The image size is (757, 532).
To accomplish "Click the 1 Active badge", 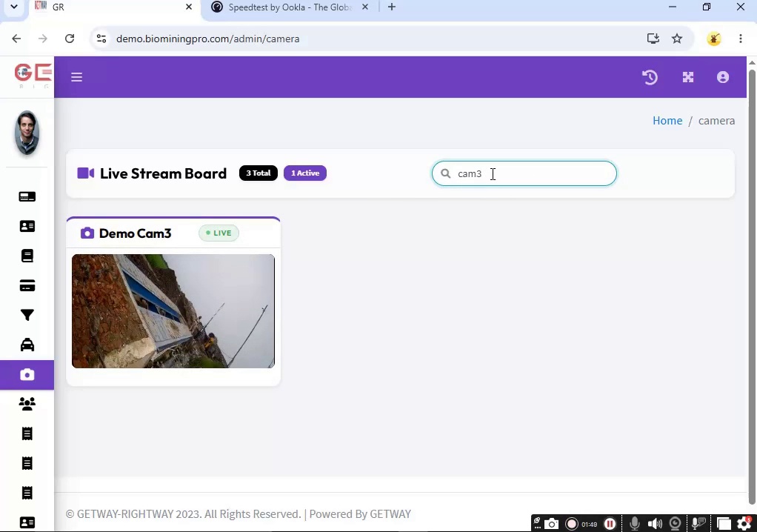I will [305, 173].
